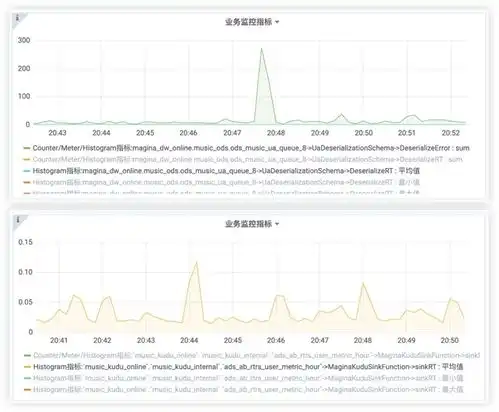499x412 pixels.
Task: Click the 0.05 y-axis value
Action: pyautogui.click(x=25, y=302)
